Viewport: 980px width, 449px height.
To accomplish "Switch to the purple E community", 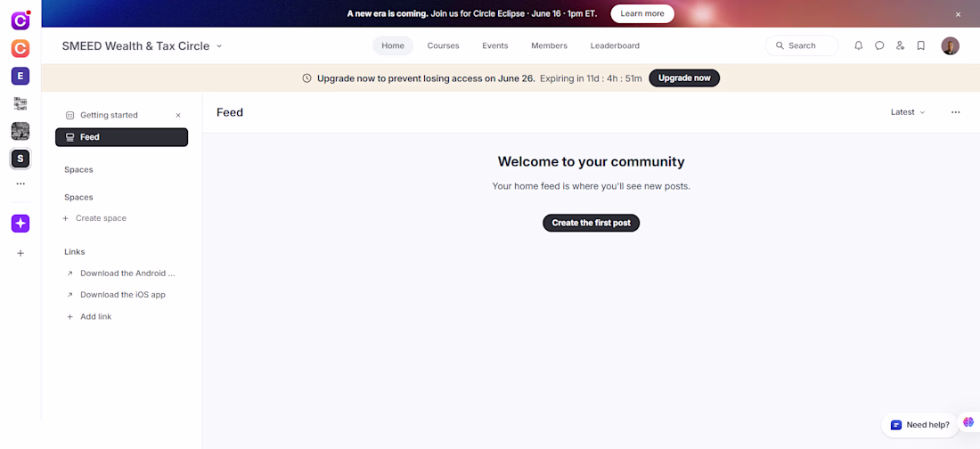I will [x=20, y=77].
